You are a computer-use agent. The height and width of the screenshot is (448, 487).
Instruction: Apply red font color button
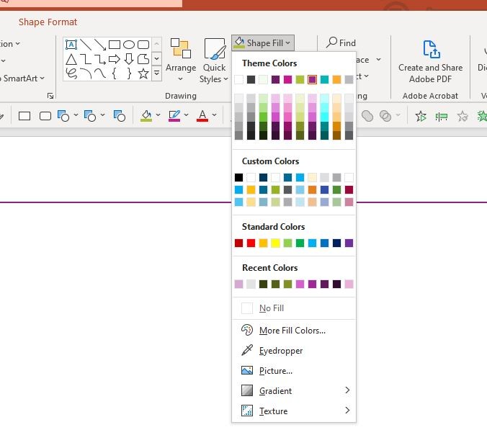202,115
